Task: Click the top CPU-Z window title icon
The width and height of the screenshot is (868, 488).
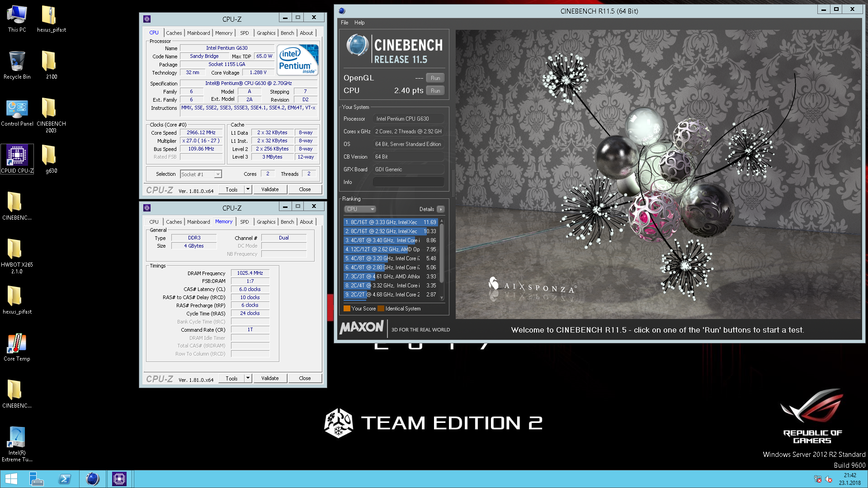Action: coord(147,19)
